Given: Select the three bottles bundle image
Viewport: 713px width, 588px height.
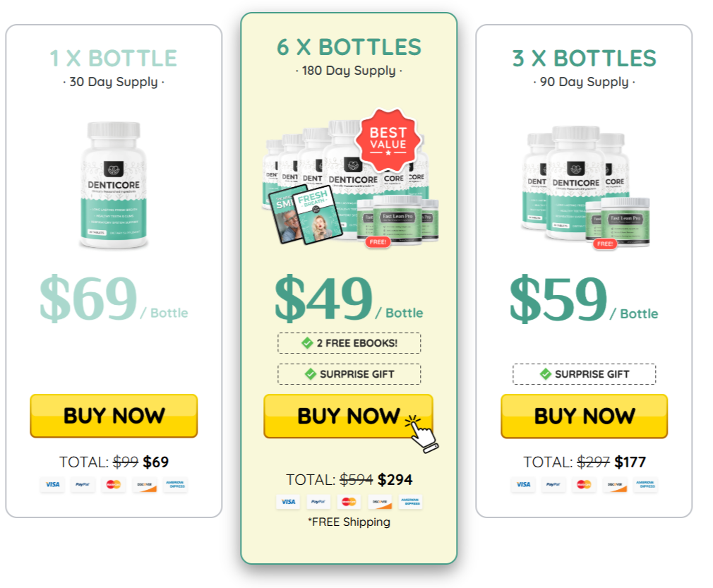Looking at the screenshot, I should (x=586, y=187).
